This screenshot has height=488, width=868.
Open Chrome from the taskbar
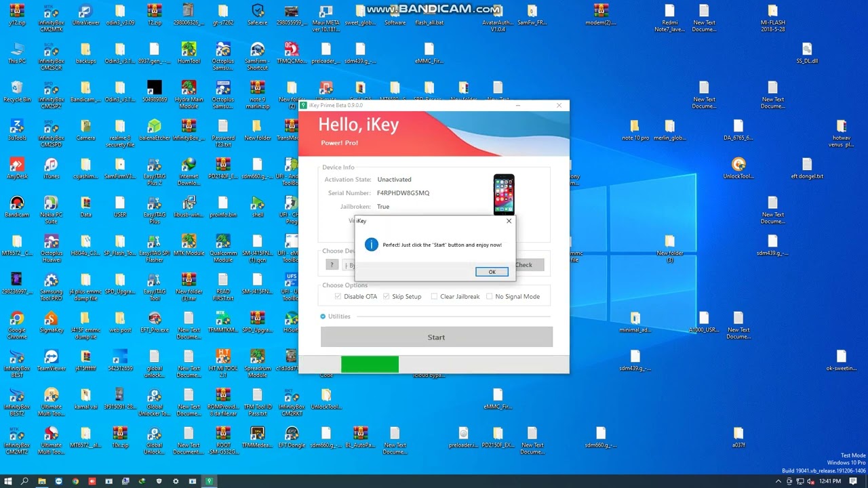pos(75,481)
